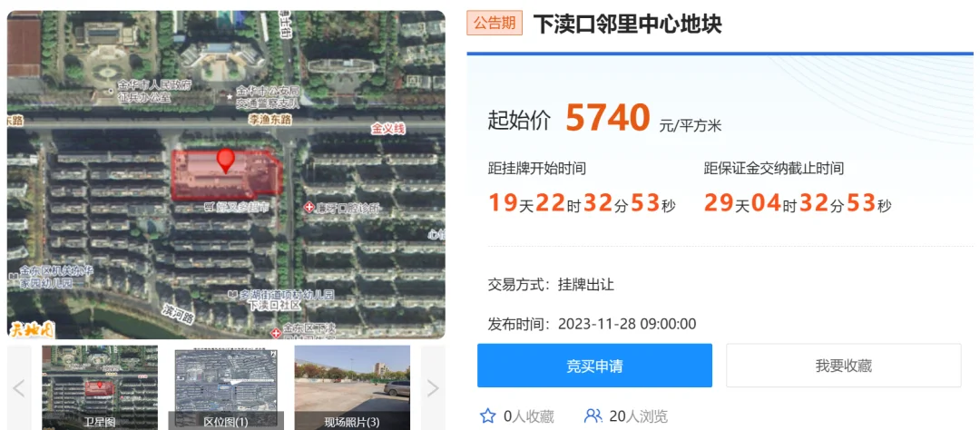Click the traffic police star map marker
Viewport: 980px width, 430px height.
tap(230, 96)
